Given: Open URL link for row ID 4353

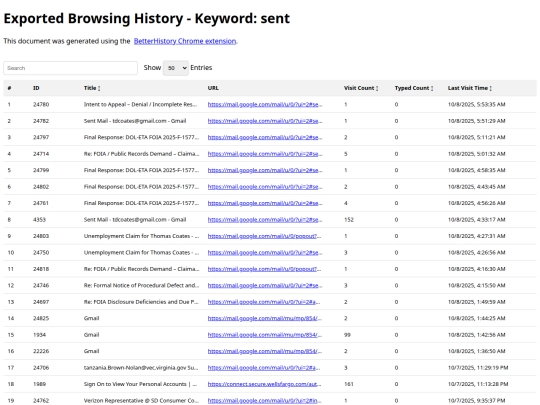Looking at the screenshot, I should 265,220.
